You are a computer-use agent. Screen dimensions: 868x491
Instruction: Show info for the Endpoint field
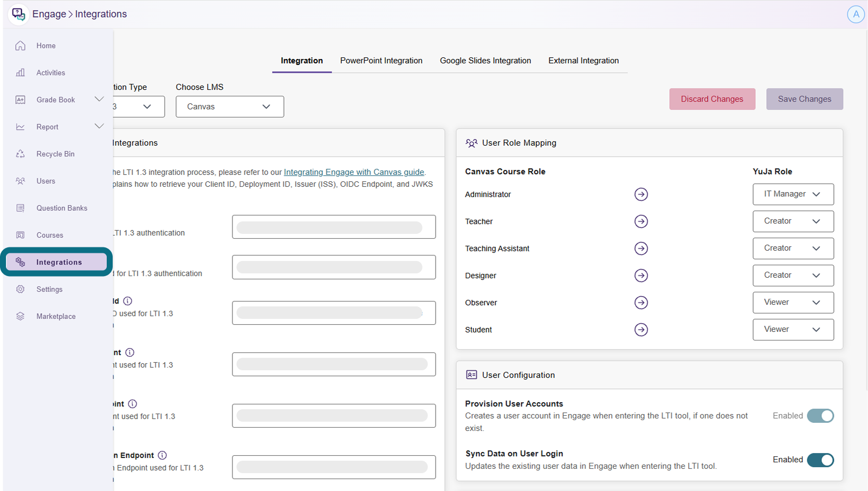coord(162,455)
